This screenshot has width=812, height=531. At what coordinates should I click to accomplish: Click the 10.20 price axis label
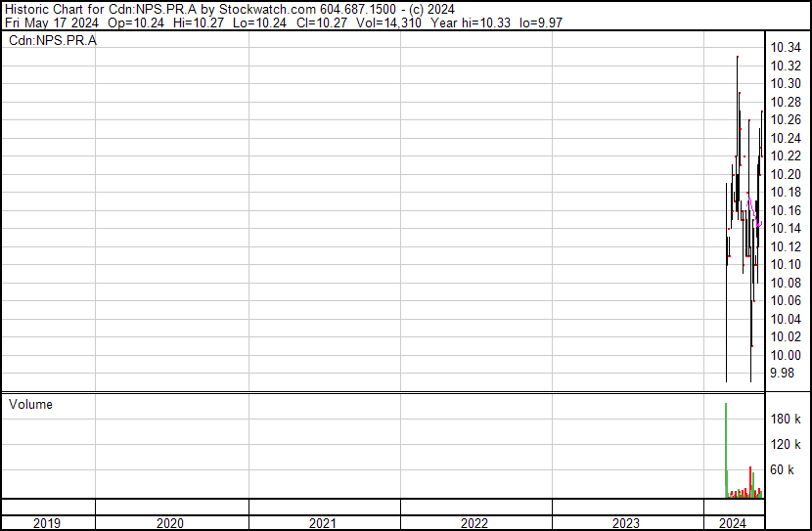(x=786, y=174)
